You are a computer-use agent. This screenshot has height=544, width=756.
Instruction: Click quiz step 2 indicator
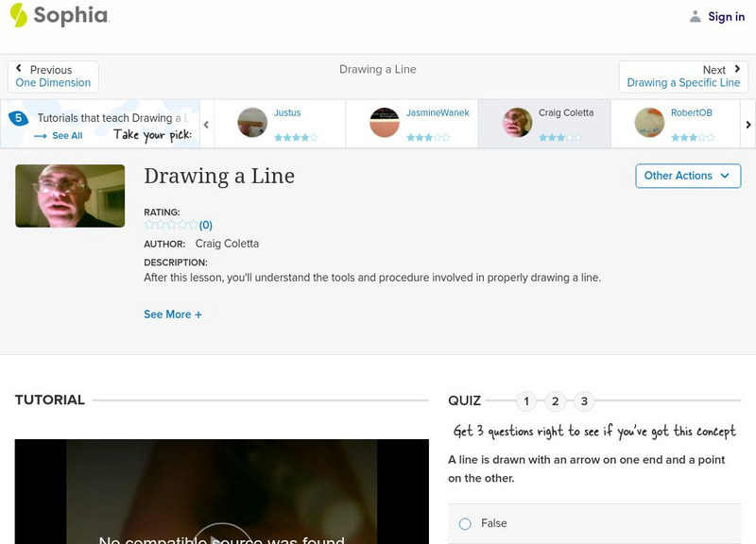click(556, 400)
